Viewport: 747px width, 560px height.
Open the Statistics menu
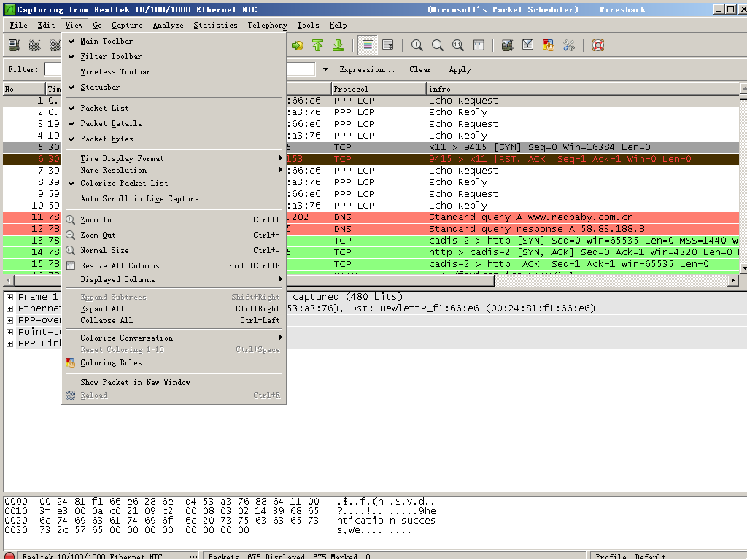coord(215,26)
